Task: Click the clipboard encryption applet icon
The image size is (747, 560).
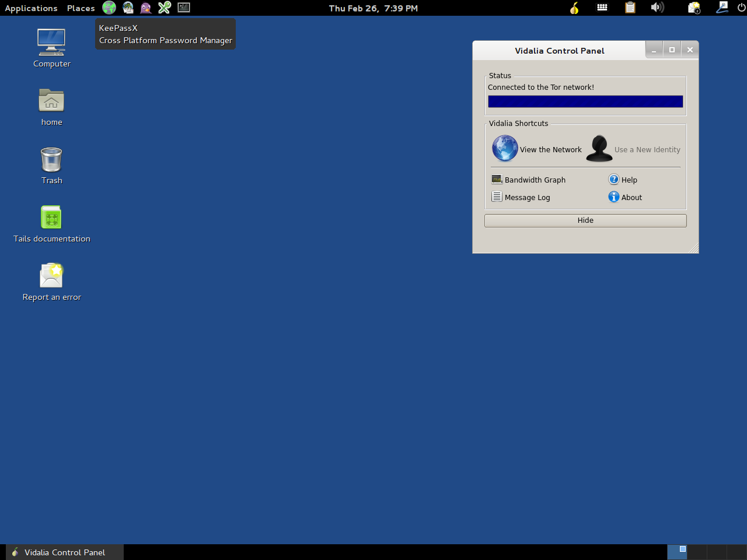Action: [630, 8]
